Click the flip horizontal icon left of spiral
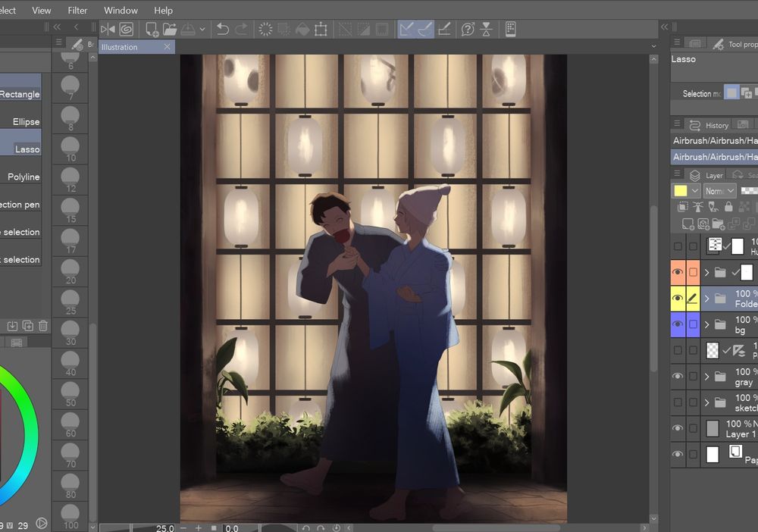The height and width of the screenshot is (532, 758). coord(108,30)
